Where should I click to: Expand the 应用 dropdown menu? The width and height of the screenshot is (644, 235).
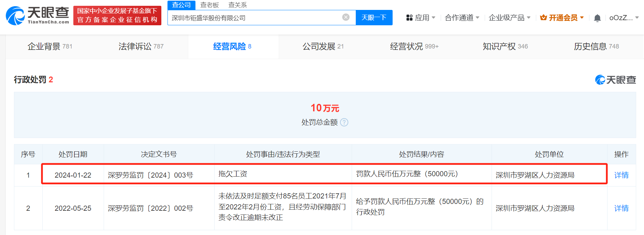tap(425, 18)
